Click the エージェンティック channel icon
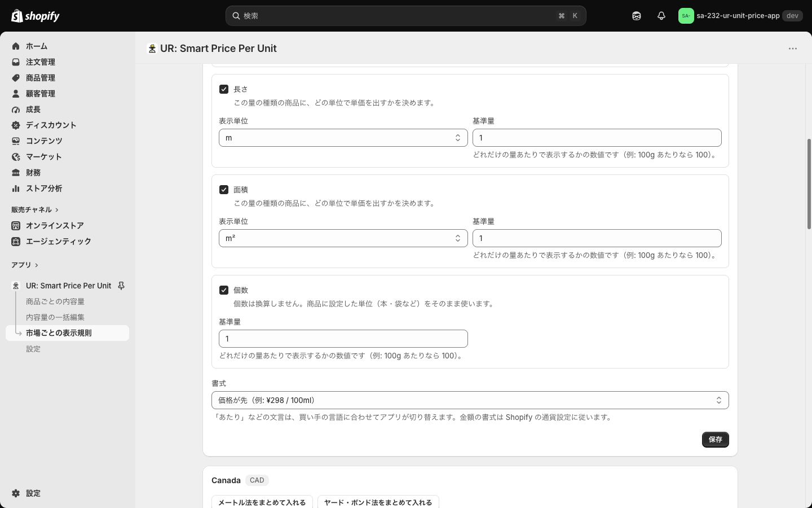The height and width of the screenshot is (508, 812). [16, 242]
